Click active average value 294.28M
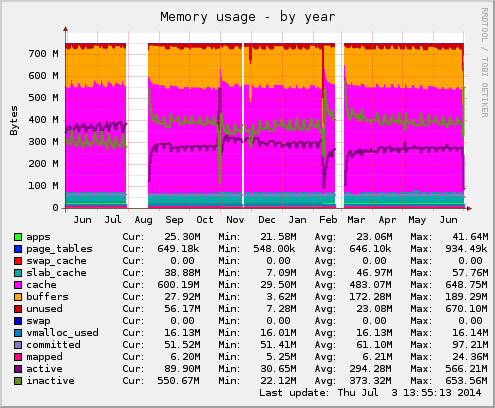The width and height of the screenshot is (495, 408). pos(371,369)
